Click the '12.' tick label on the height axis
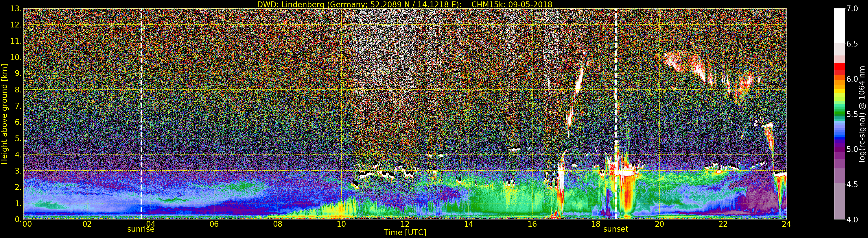 point(16,25)
